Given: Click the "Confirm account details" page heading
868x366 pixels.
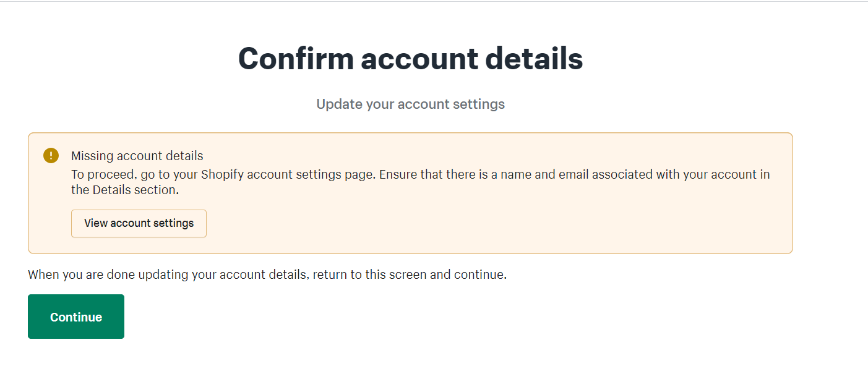Looking at the screenshot, I should coord(410,59).
